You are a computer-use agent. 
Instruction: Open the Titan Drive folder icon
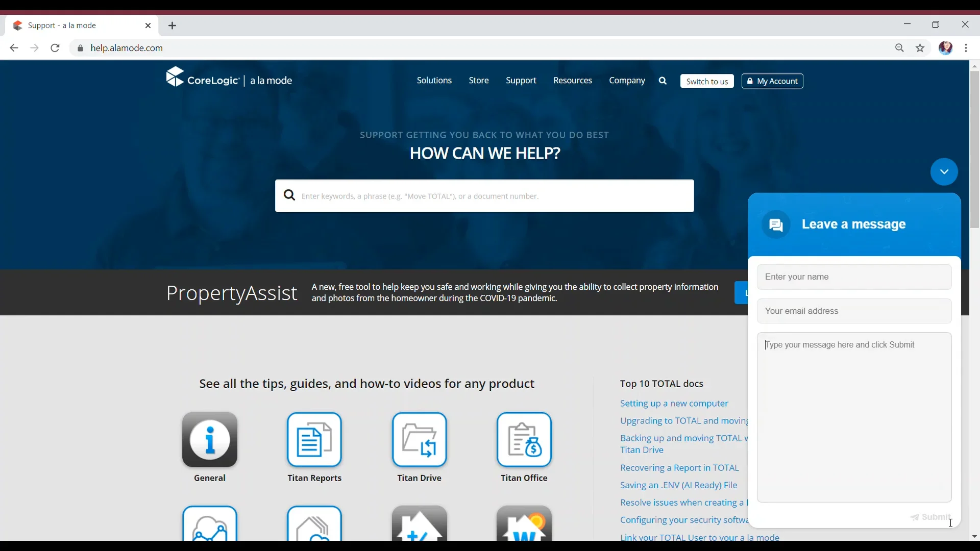click(x=420, y=440)
